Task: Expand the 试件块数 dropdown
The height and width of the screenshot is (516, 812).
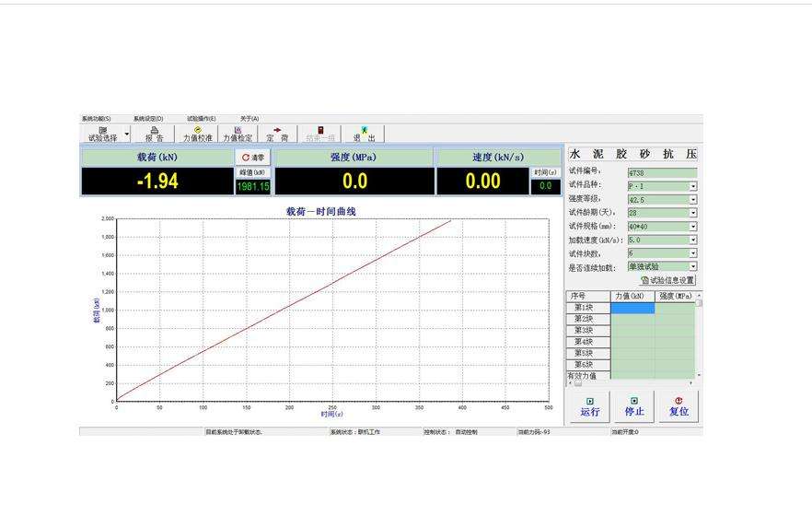Action: point(693,253)
